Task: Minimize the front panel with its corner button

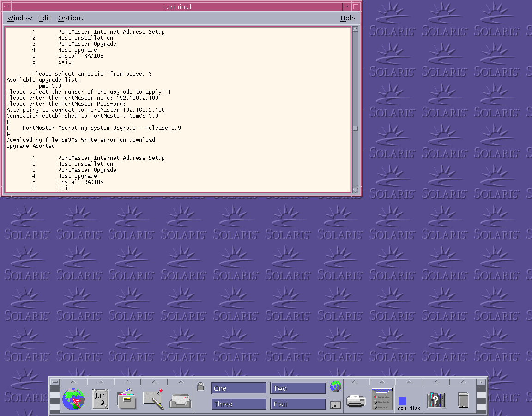Action: point(481,382)
